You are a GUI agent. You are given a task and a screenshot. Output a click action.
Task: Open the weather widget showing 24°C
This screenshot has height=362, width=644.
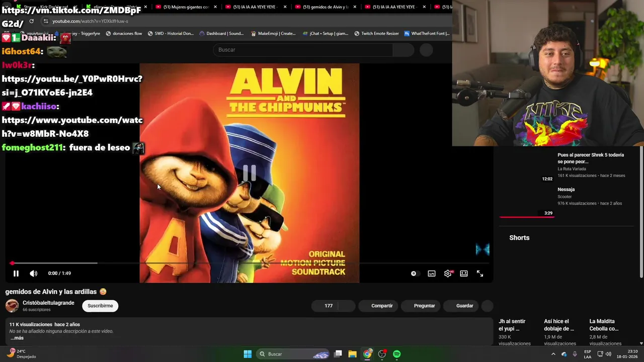pos(21,354)
